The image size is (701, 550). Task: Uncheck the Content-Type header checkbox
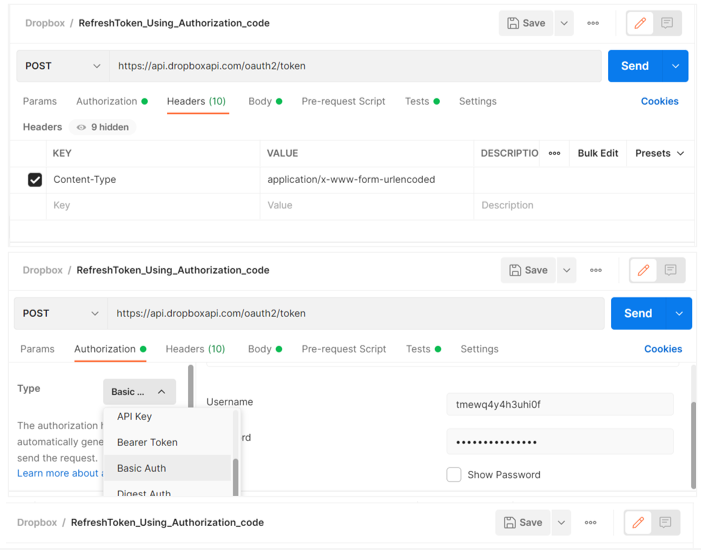35,180
